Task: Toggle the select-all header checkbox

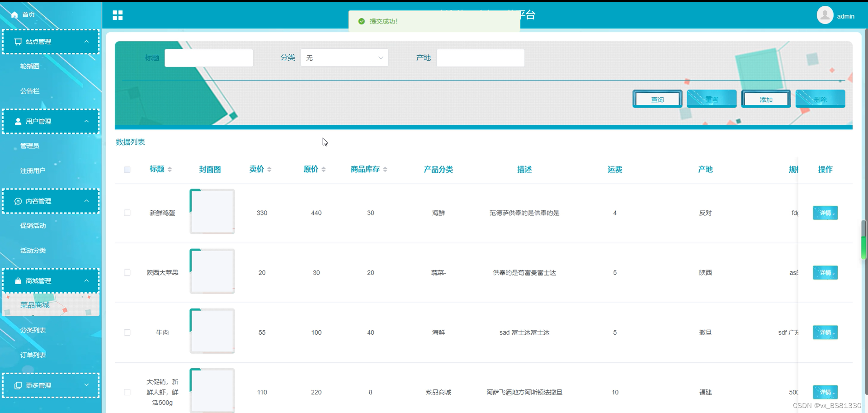Action: click(x=127, y=170)
